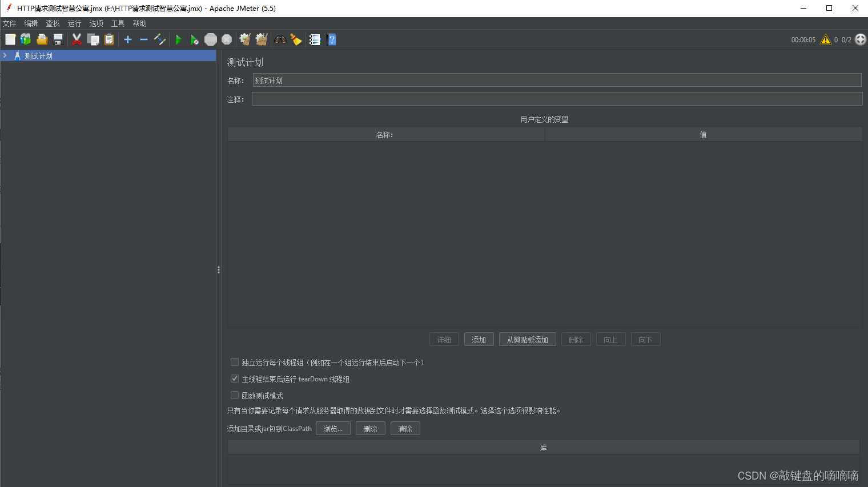This screenshot has height=487, width=868.
Task: Click the Search binoculars icon
Action: point(280,39)
